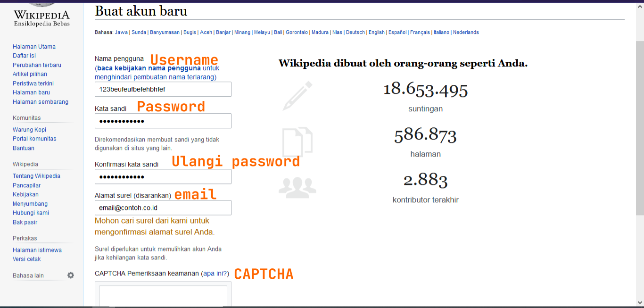The width and height of the screenshot is (644, 308).
Task: Click the Nama pengguna username field
Action: click(163, 89)
